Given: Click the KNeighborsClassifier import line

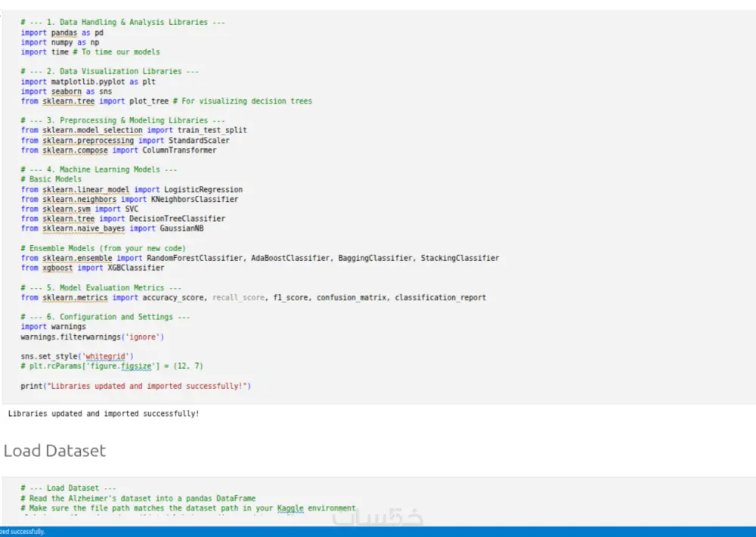Looking at the screenshot, I should click(129, 199).
